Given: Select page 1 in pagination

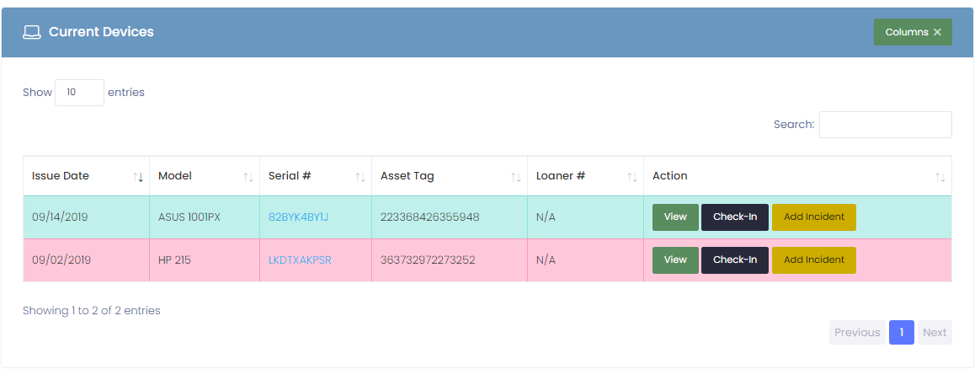Looking at the screenshot, I should (x=901, y=333).
